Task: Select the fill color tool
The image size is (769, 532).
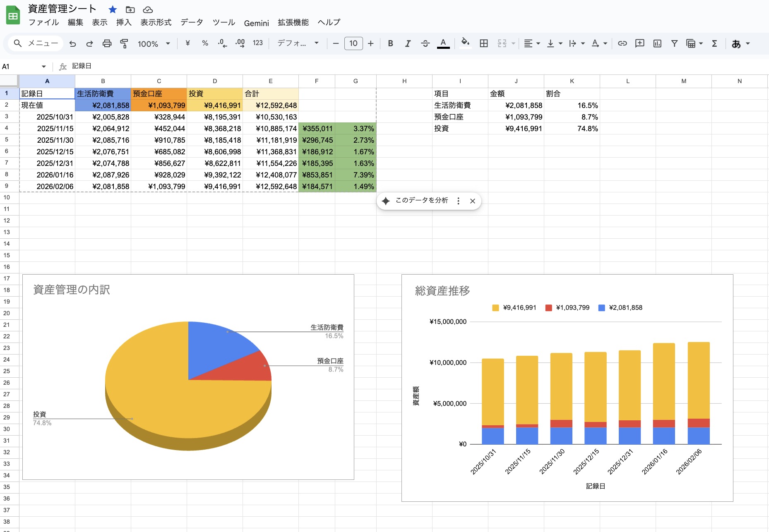Action: 465,43
